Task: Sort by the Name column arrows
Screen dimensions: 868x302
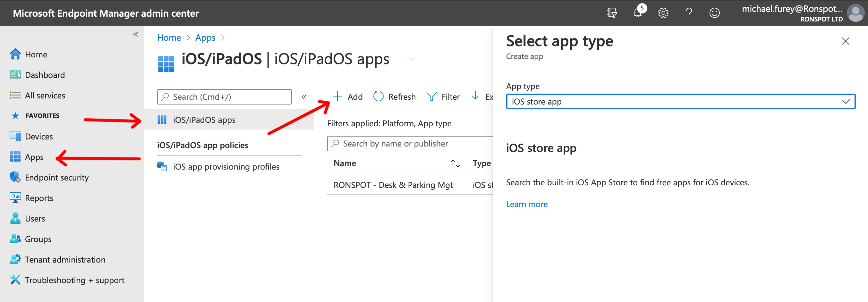Action: click(x=455, y=164)
